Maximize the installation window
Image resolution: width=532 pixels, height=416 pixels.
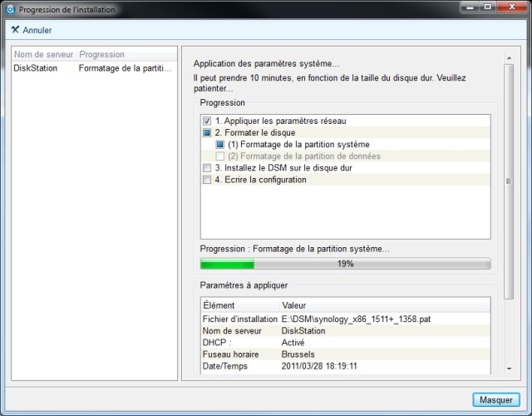point(488,7)
